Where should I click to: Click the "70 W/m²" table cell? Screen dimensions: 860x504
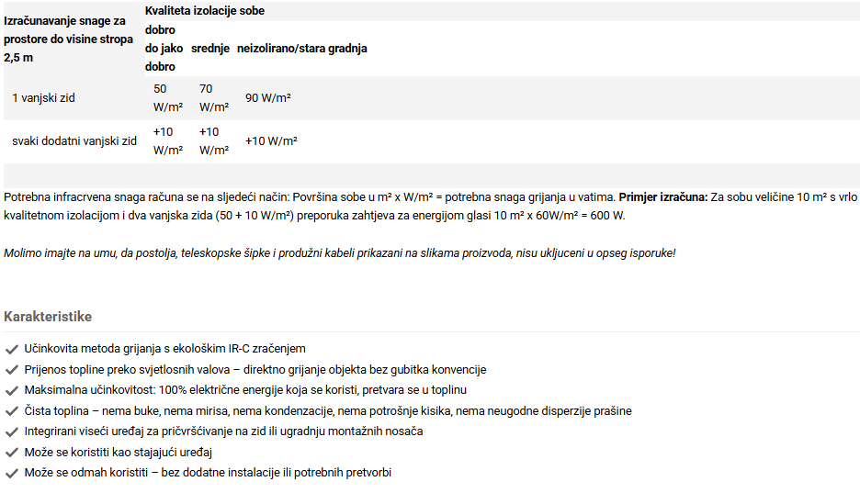click(x=213, y=97)
